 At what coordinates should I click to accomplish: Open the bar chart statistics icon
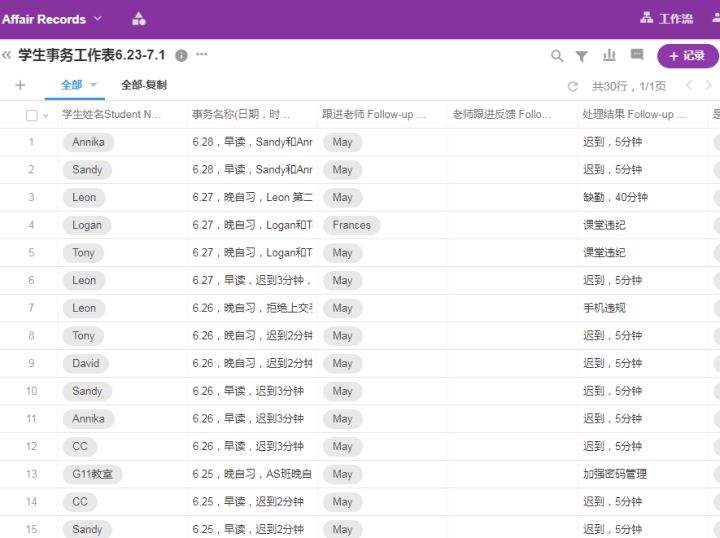(609, 56)
